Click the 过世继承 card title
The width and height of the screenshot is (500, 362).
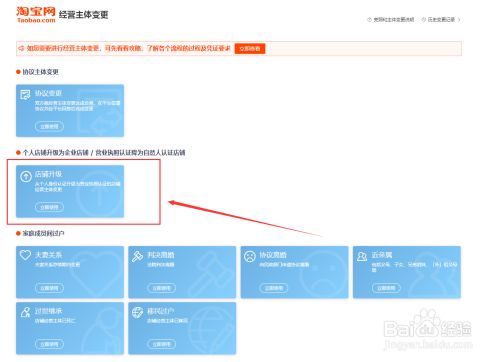point(48,311)
